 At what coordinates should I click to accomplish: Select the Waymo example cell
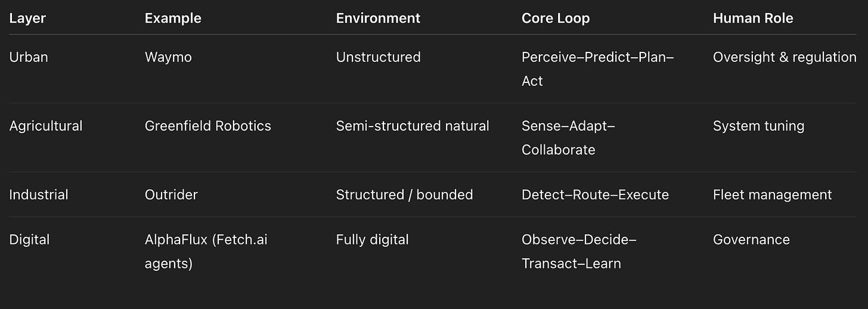(x=168, y=57)
